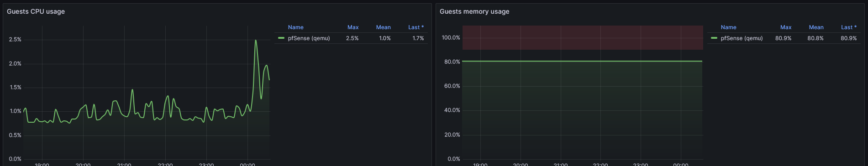
Task: Sort memory legend by Max column
Action: tap(786, 27)
